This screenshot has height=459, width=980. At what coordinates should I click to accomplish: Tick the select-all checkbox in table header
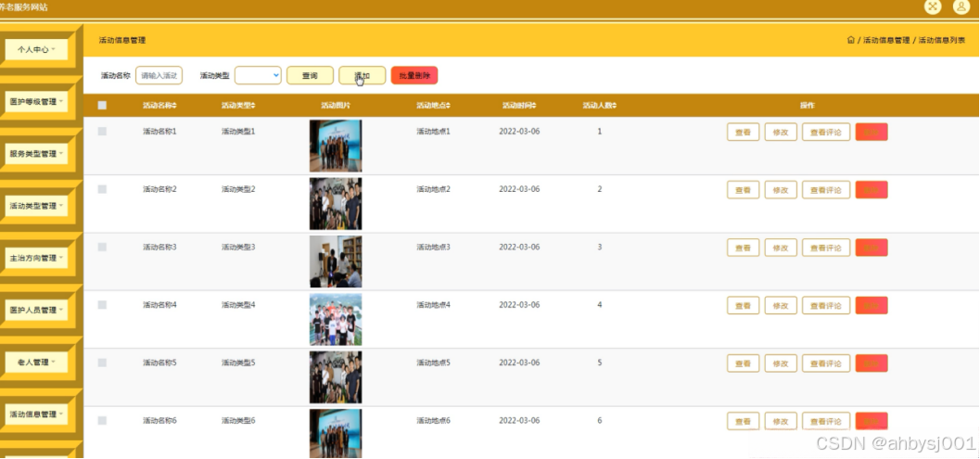click(103, 105)
